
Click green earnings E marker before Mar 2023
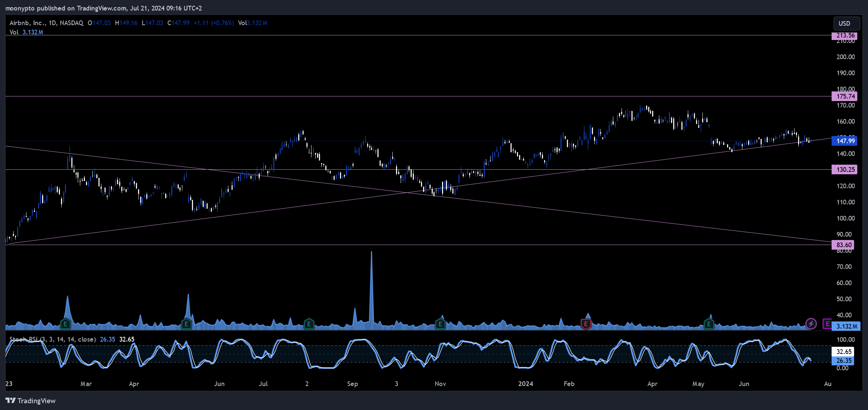(x=65, y=324)
